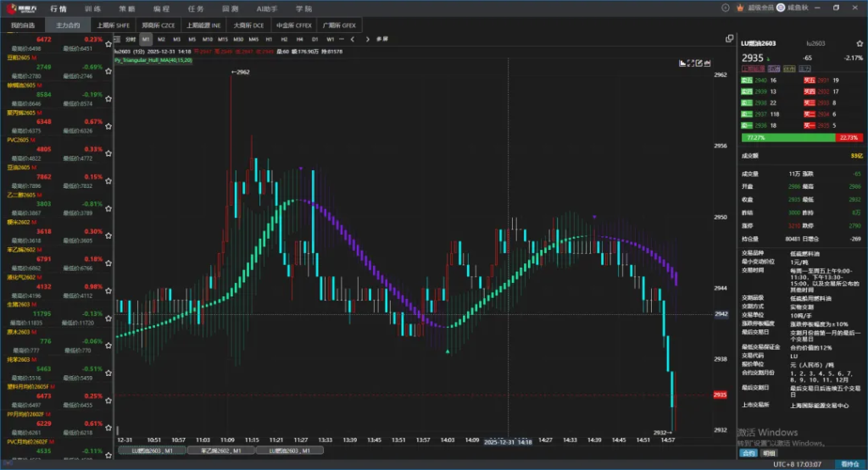The width and height of the screenshot is (868, 470).
Task: Click the right chevron in timeframe bar
Action: [x=368, y=39]
